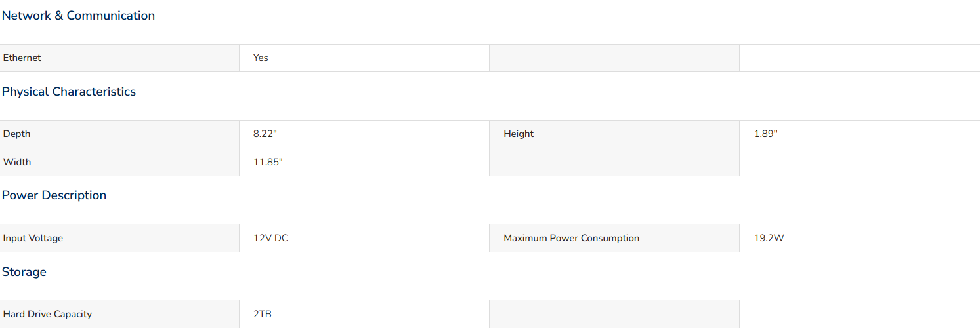Click the 8.22" depth value

tap(265, 134)
